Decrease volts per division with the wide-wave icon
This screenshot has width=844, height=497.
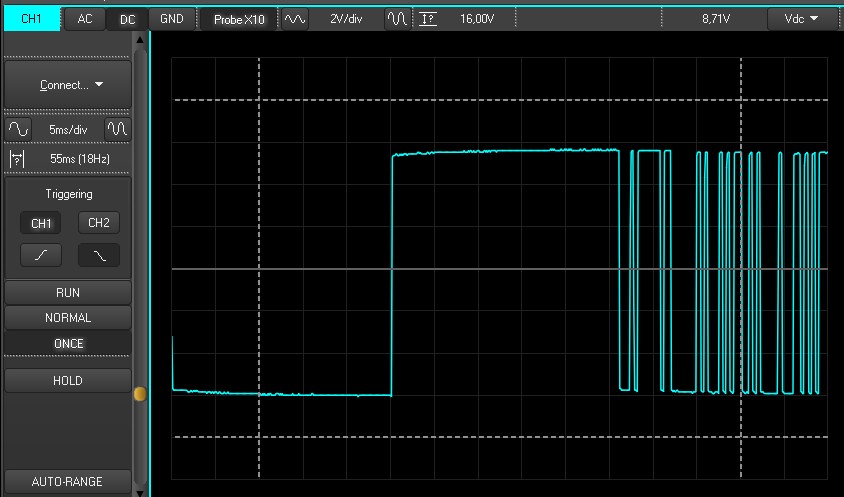294,19
